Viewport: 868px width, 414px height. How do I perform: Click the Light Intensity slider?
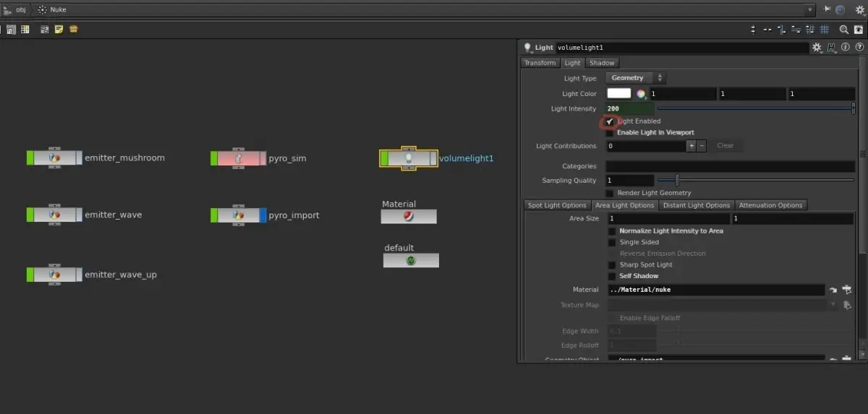[x=755, y=109]
